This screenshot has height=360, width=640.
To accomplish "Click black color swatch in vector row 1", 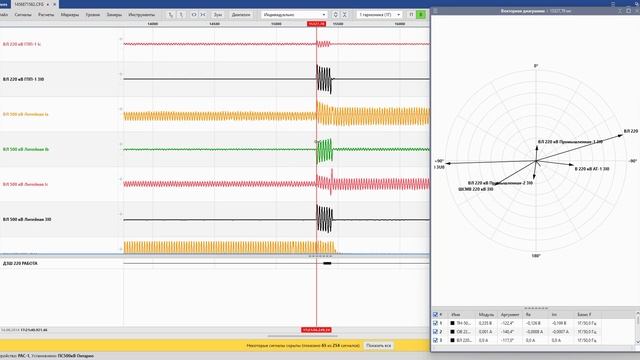I will pyautogui.click(x=452, y=323).
